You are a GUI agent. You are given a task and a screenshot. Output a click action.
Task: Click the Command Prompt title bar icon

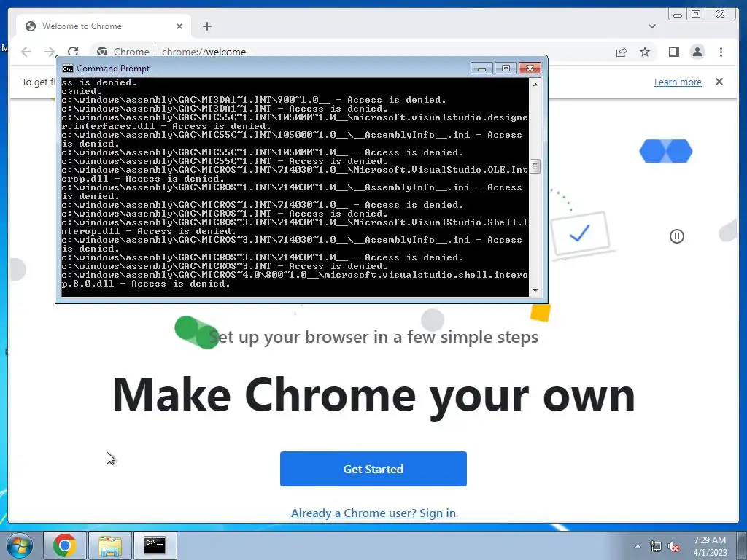pyautogui.click(x=68, y=69)
